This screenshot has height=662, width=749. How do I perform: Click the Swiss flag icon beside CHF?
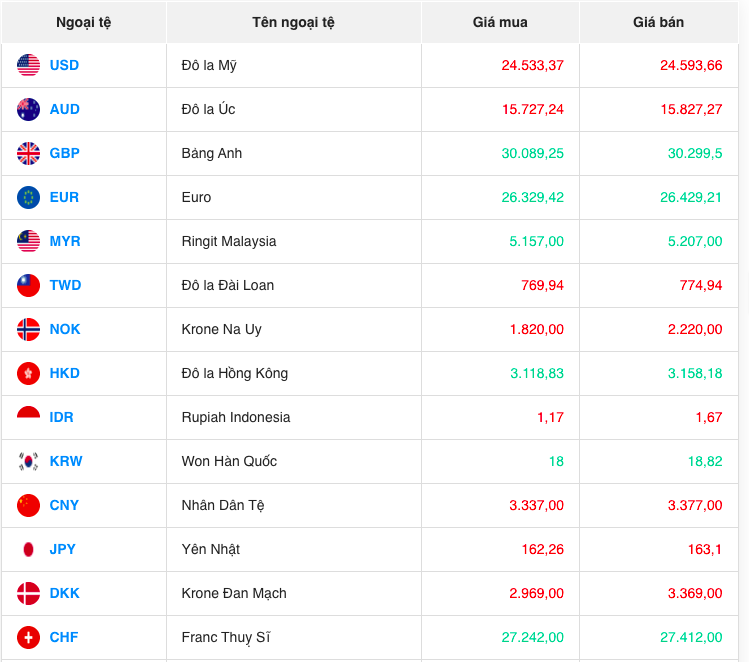pyautogui.click(x=28, y=637)
